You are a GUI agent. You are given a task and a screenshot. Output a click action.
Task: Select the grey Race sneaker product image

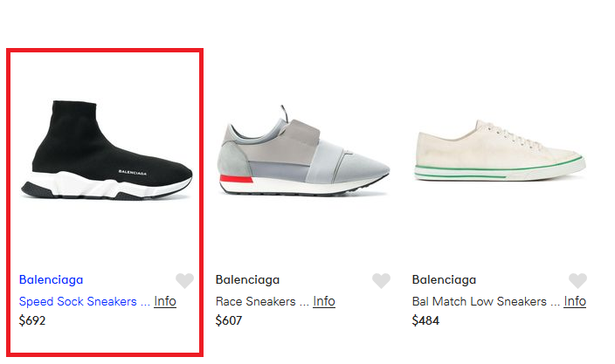click(304, 151)
